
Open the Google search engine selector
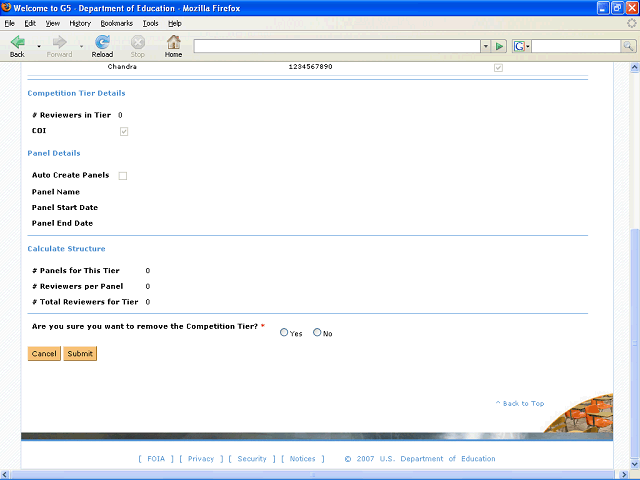[x=522, y=46]
